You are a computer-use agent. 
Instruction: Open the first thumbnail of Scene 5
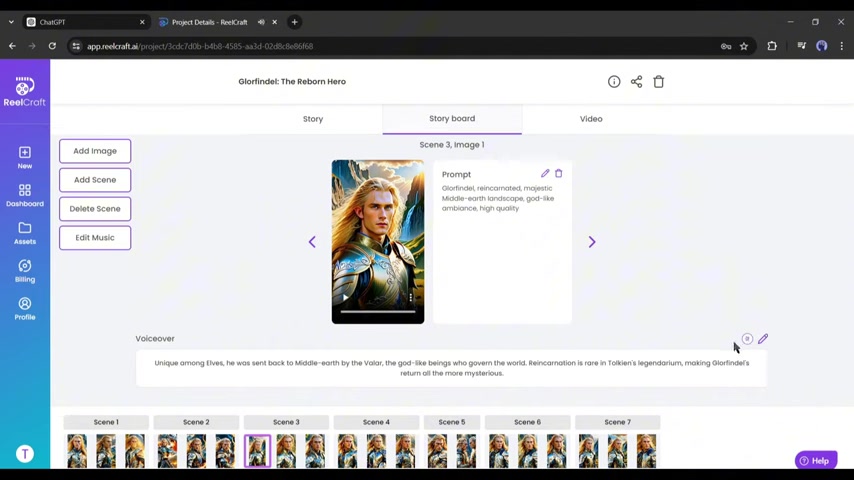[x=437, y=451]
